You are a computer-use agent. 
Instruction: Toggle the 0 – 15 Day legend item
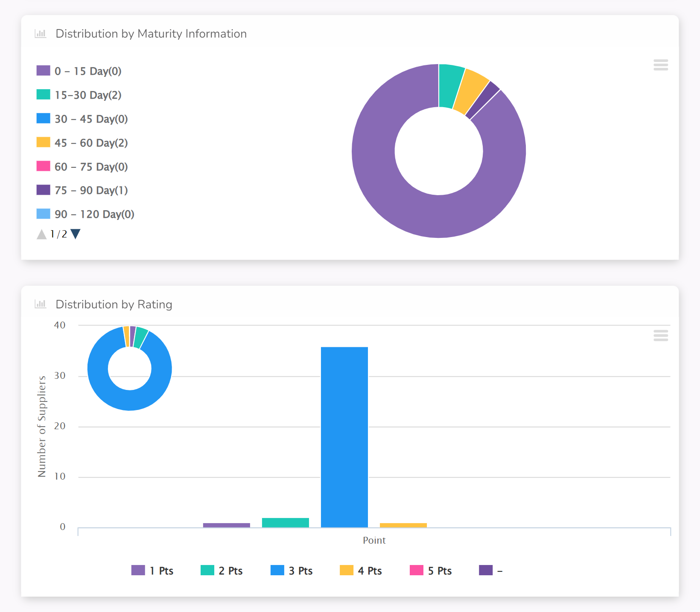(79, 71)
